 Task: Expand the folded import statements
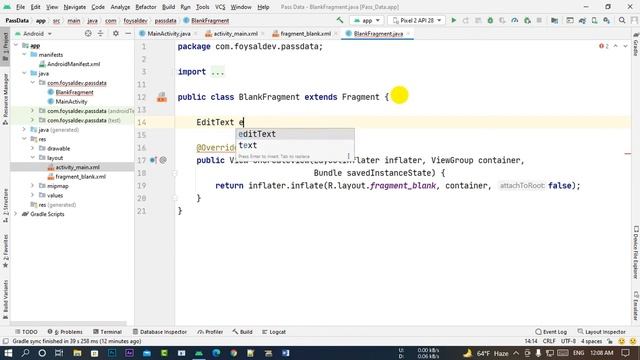218,72
